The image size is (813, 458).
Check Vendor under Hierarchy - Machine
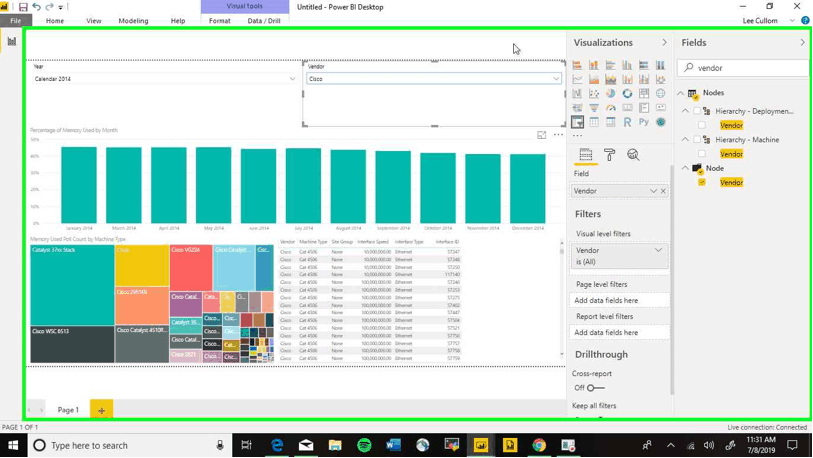702,154
